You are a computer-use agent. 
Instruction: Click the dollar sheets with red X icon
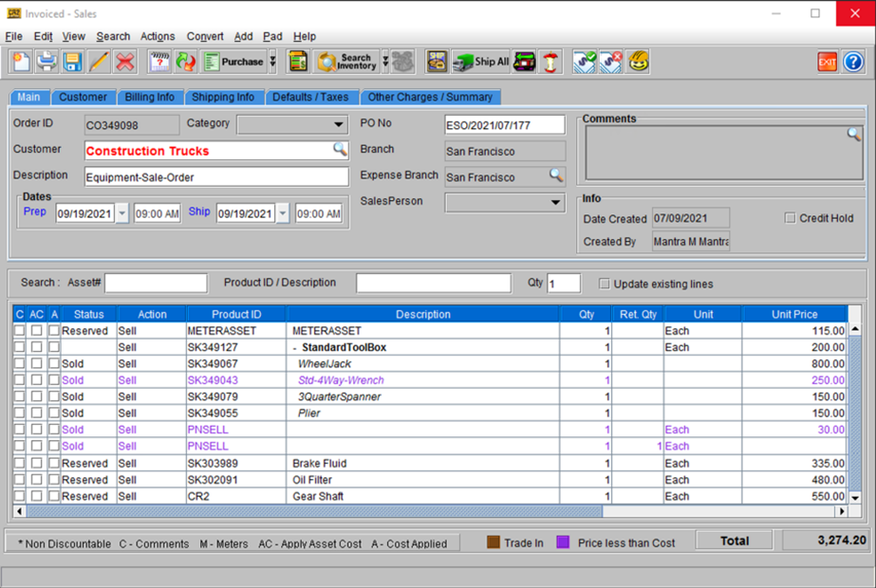(x=610, y=62)
